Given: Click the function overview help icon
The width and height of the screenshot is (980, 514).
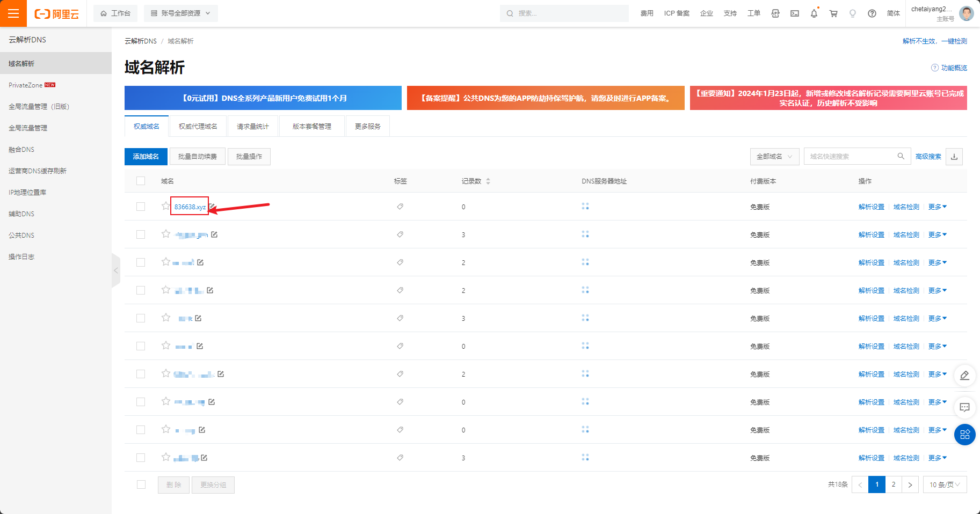Looking at the screenshot, I should [x=935, y=68].
